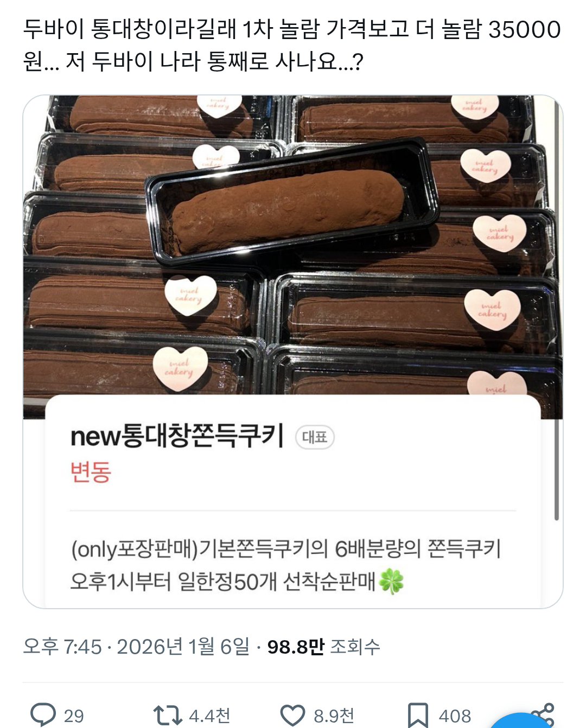Open the 8.9천 likes count

pos(334,716)
